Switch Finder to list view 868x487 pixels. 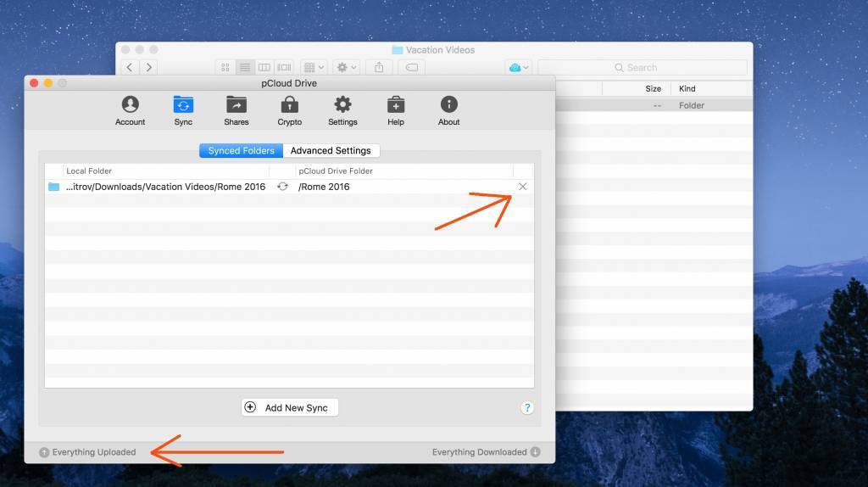245,68
